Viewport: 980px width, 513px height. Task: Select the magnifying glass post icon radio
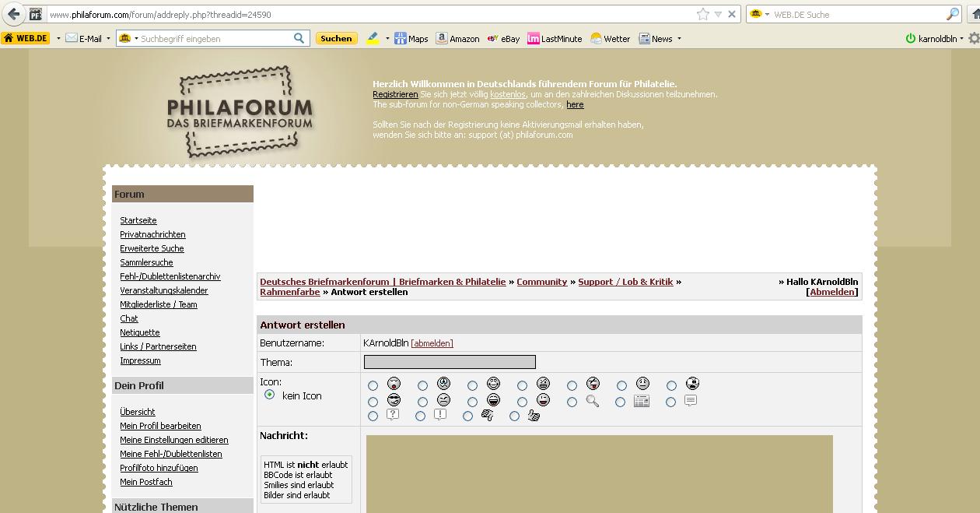(x=572, y=402)
